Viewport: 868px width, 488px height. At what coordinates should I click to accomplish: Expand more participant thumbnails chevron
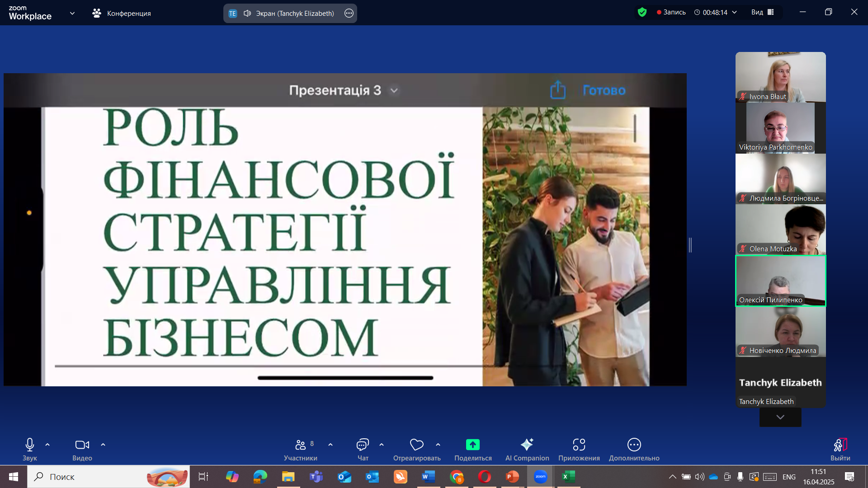pos(780,417)
